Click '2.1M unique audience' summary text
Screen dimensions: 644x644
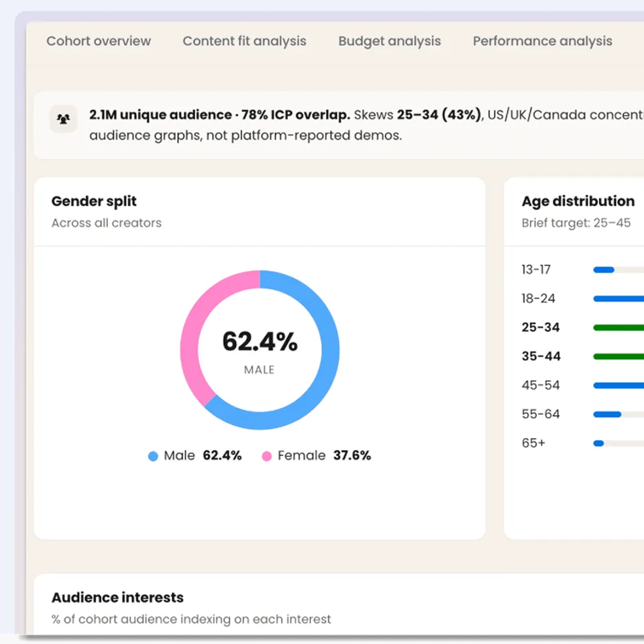pyautogui.click(x=160, y=115)
